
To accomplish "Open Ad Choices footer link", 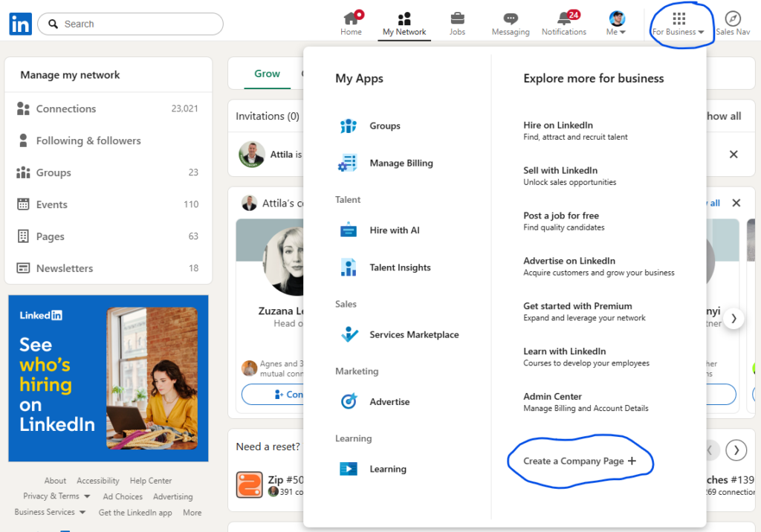I will click(123, 496).
